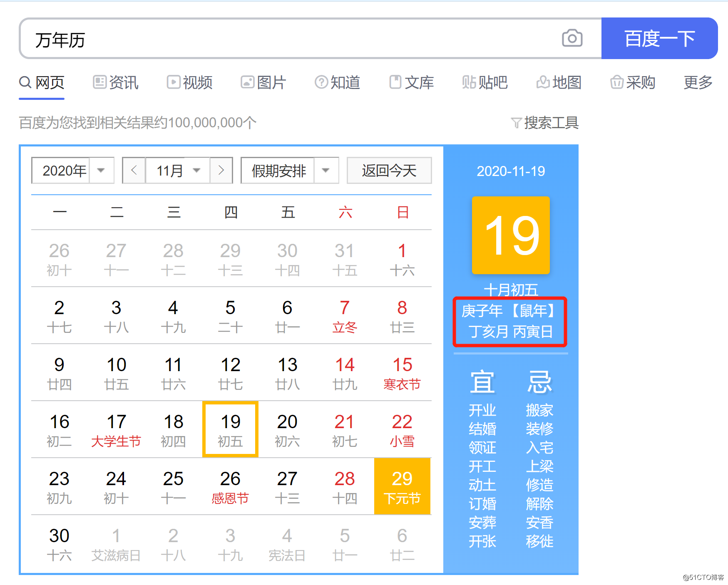Switch to the 知道 tab
The image size is (728, 585).
[337, 82]
